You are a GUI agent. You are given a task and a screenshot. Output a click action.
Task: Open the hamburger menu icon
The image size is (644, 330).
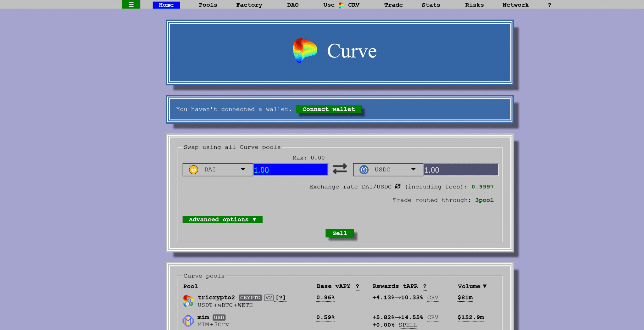click(131, 5)
